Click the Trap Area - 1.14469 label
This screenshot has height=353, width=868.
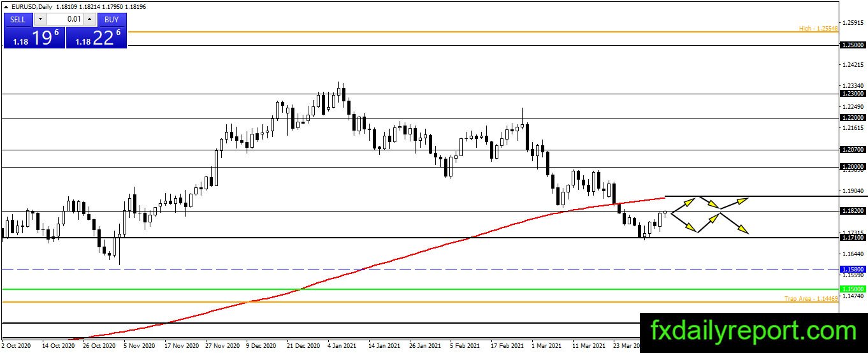tap(811, 298)
